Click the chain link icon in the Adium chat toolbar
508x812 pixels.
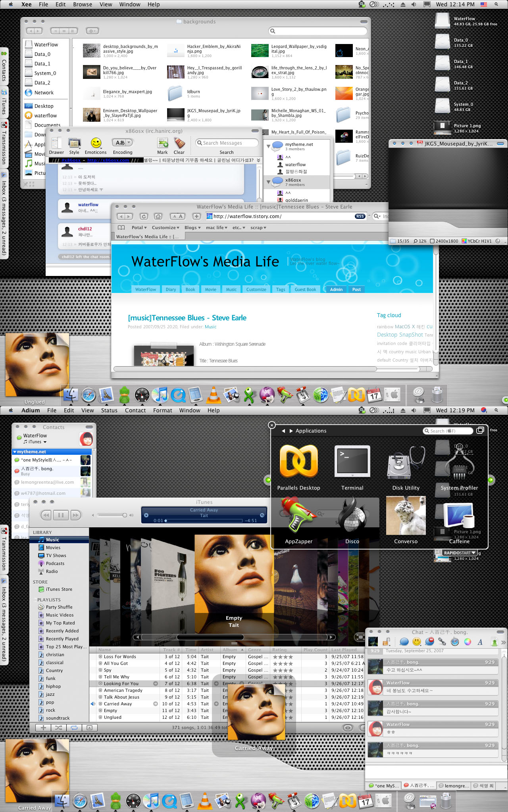click(x=442, y=642)
